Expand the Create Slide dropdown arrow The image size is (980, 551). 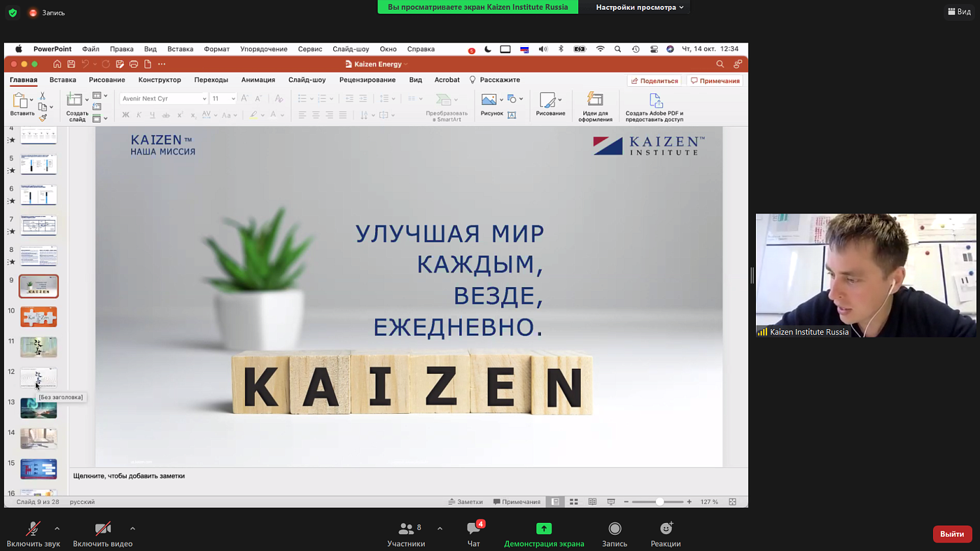point(87,100)
